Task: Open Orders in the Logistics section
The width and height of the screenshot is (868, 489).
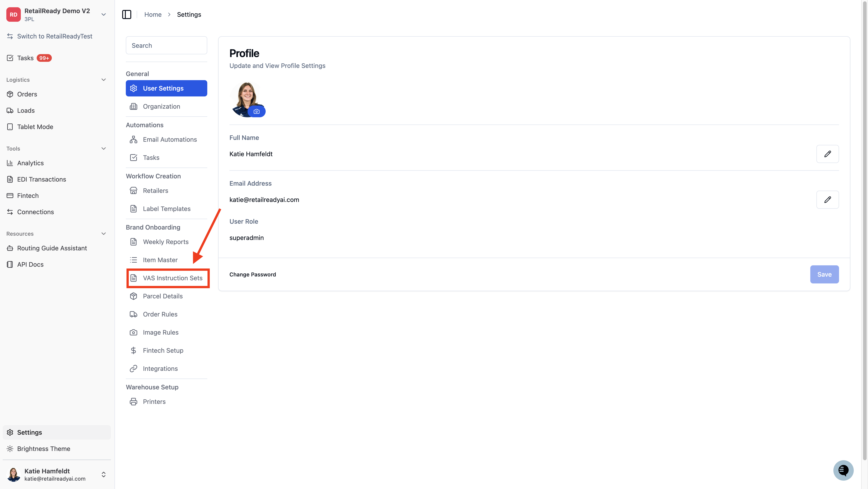Action: tap(27, 94)
